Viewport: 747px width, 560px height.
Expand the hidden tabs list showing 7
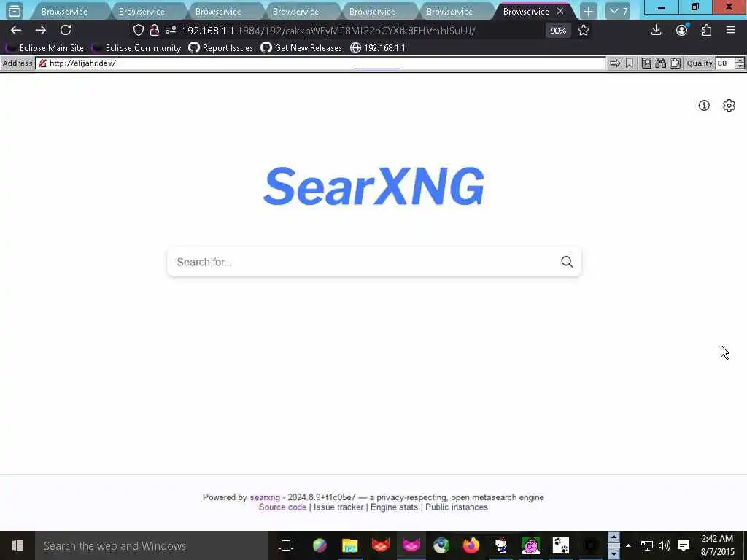pyautogui.click(x=619, y=12)
